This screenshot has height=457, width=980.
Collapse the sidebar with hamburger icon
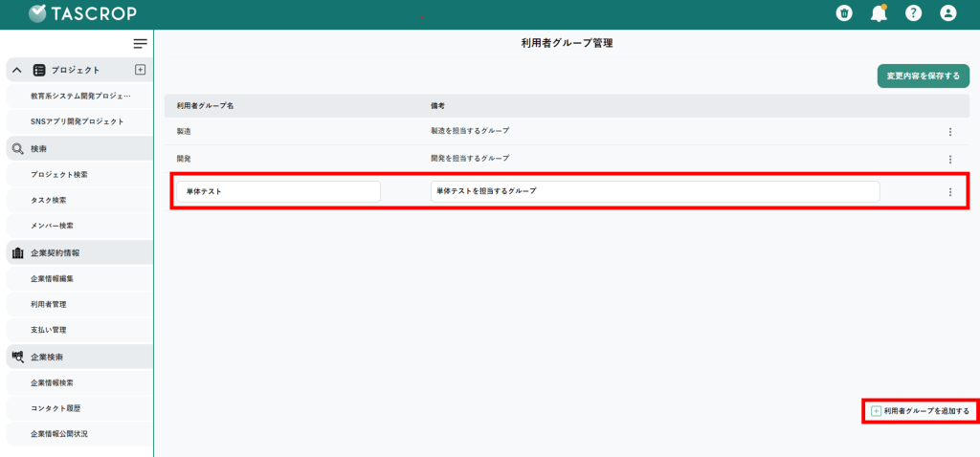pos(141,44)
